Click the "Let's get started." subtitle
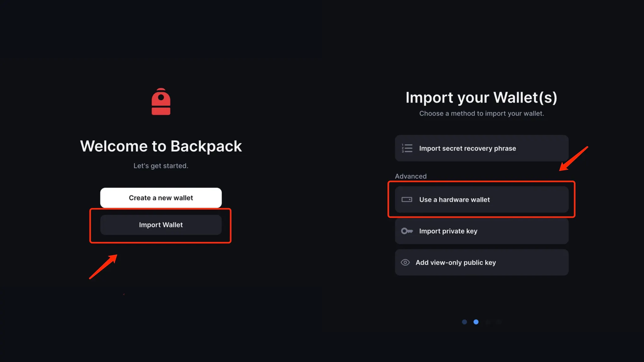This screenshot has height=362, width=644. tap(161, 166)
